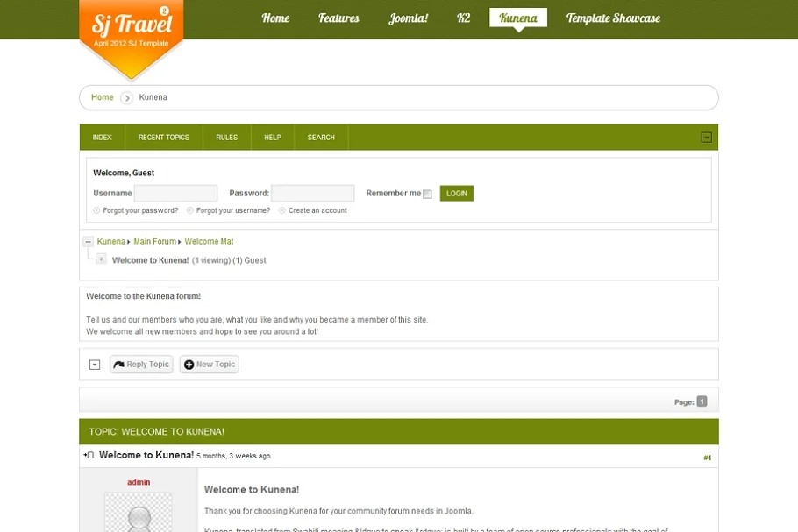Click the Create an account link

coord(317,210)
